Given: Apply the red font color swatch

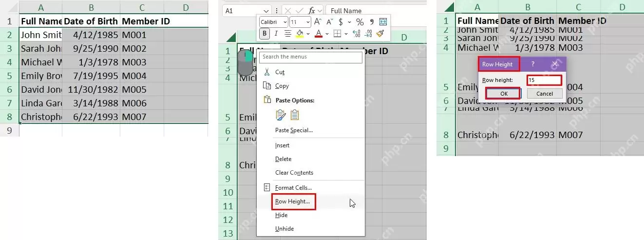Looking at the screenshot, I should [x=318, y=34].
